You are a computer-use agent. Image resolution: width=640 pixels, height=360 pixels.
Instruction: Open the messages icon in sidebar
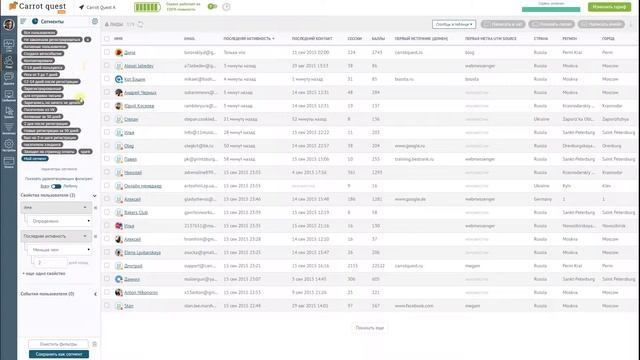[9, 95]
